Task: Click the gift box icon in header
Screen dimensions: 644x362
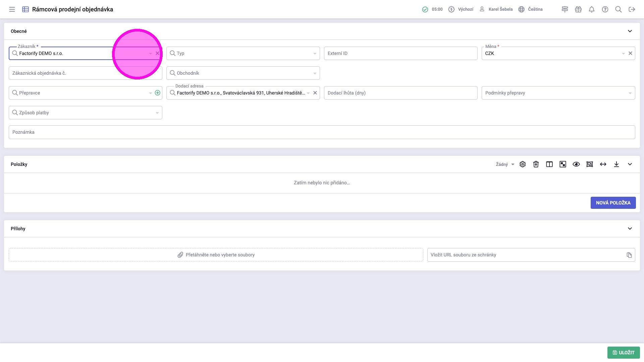Action: [x=578, y=9]
